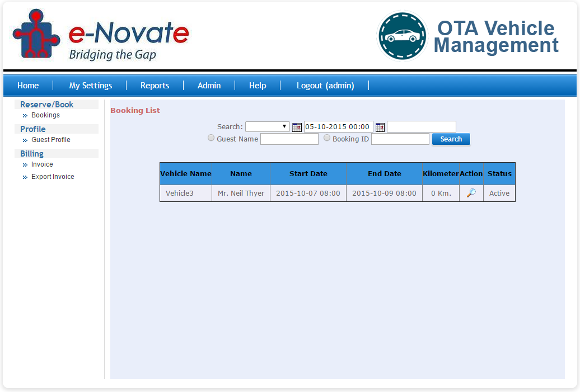Click the bullet icon beside Invoice
580x392 pixels.
coord(24,164)
